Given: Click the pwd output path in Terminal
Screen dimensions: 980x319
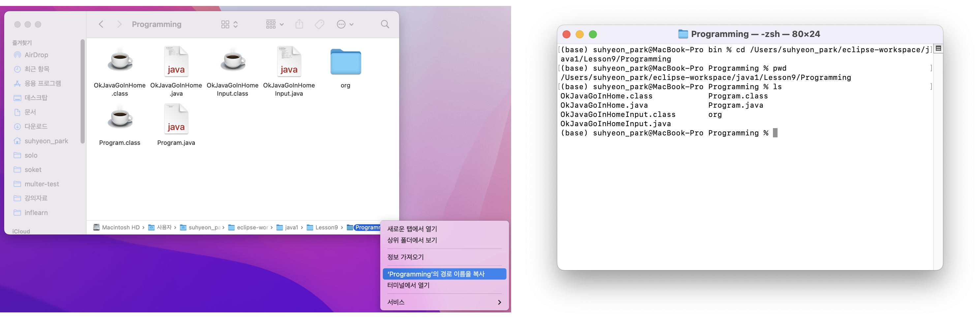Looking at the screenshot, I should click(x=705, y=78).
